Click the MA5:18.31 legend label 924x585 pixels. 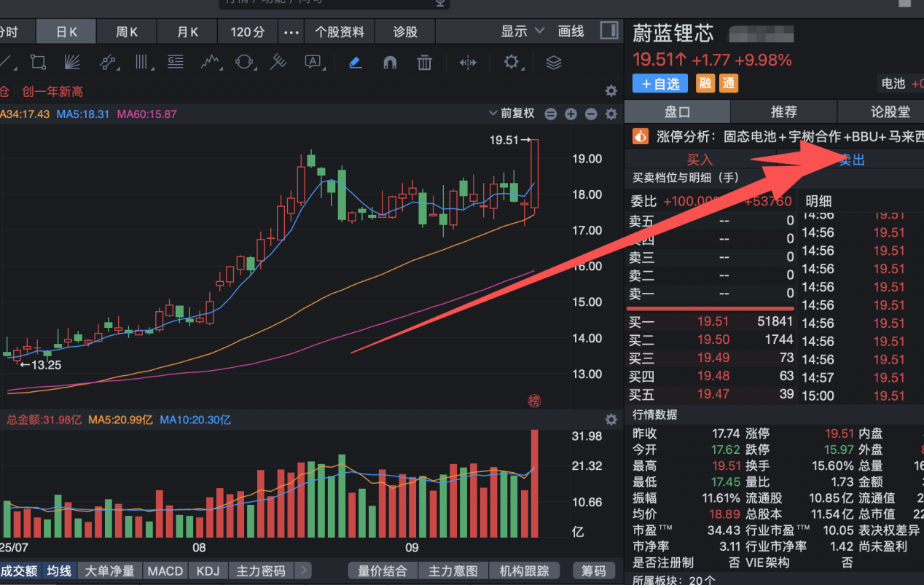point(83,114)
